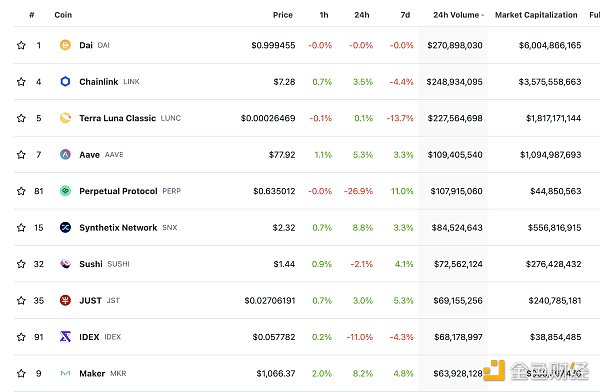Toggle favorite star for Dai
This screenshot has width=600, height=392.
pos(21,45)
